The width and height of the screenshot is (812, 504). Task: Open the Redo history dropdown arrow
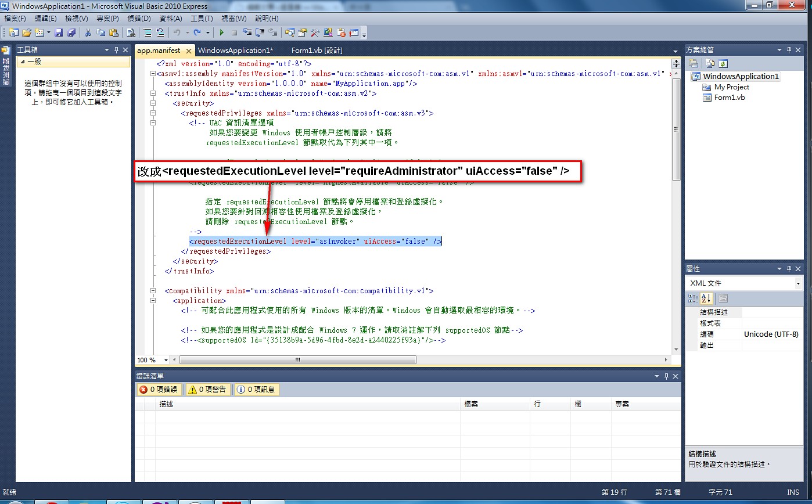point(208,33)
